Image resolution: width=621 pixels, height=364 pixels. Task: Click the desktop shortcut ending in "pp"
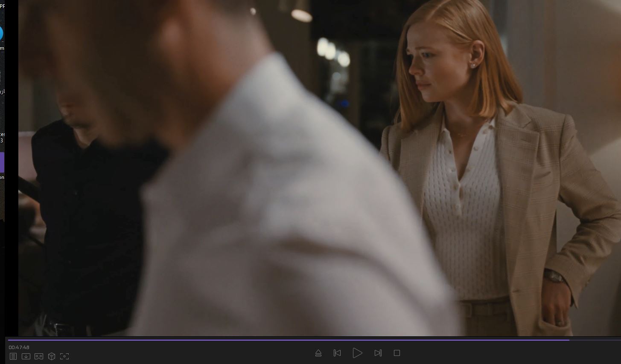pyautogui.click(x=2, y=5)
